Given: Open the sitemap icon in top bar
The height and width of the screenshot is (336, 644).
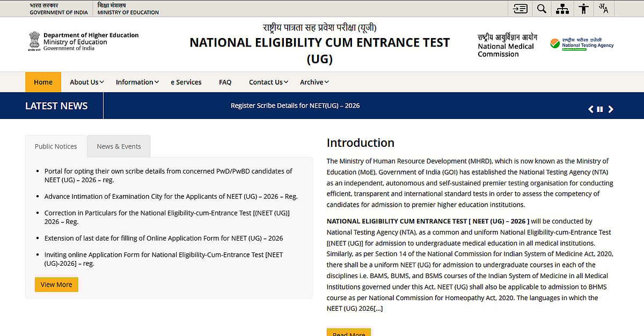Looking at the screenshot, I should (x=562, y=9).
